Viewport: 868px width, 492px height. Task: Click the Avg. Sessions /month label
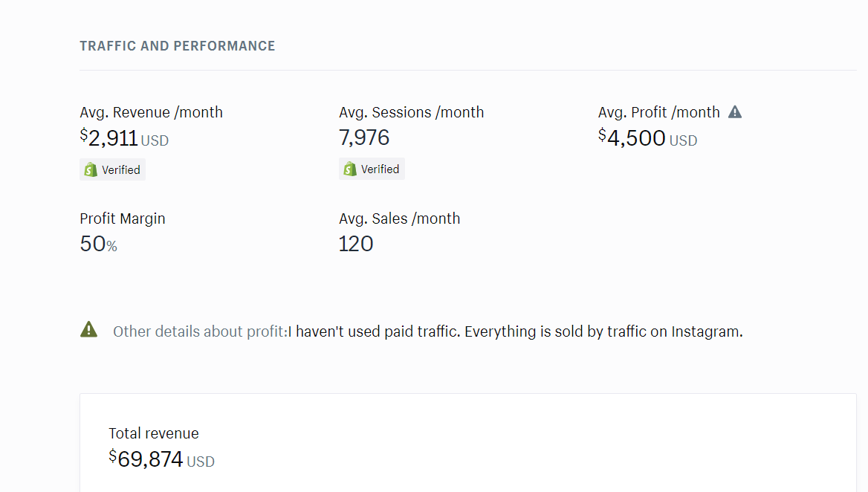[411, 112]
